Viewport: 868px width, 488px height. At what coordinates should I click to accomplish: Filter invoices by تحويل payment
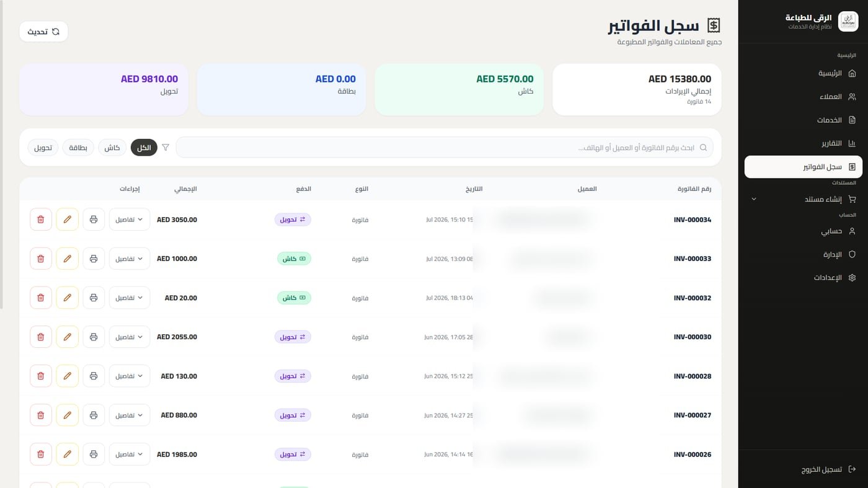coord(43,148)
